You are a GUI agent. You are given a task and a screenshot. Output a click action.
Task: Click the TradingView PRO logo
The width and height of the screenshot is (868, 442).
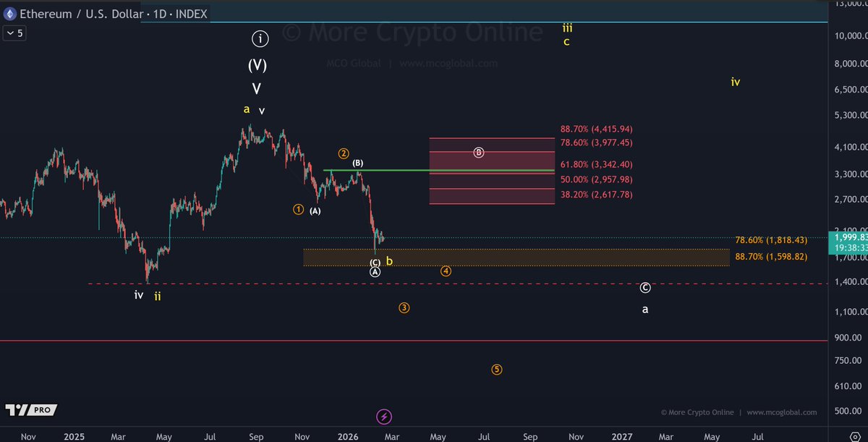click(30, 409)
